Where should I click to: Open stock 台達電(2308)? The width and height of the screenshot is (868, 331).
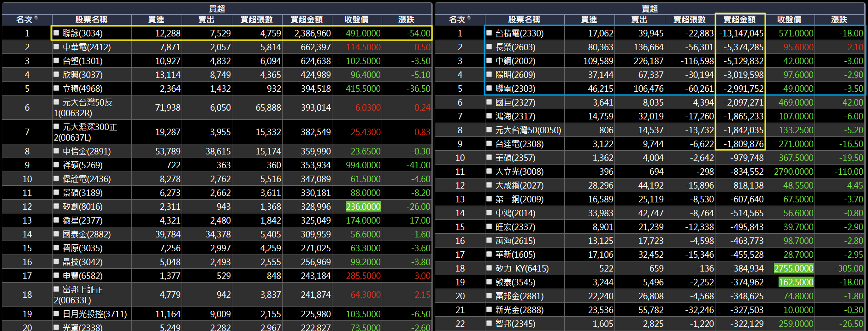click(x=520, y=144)
